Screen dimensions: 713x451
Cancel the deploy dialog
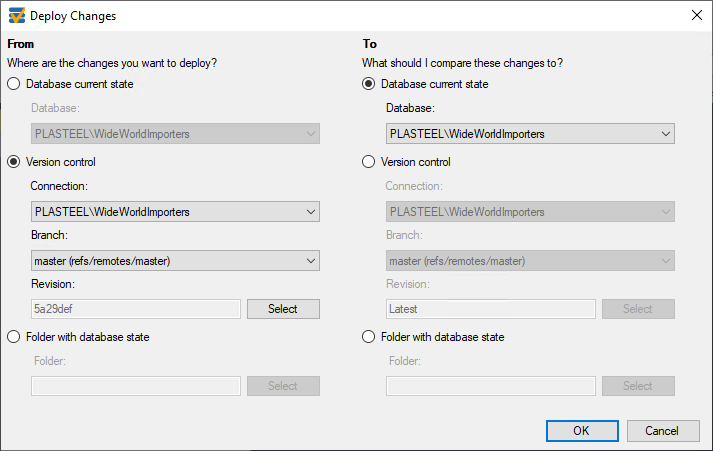(x=663, y=431)
